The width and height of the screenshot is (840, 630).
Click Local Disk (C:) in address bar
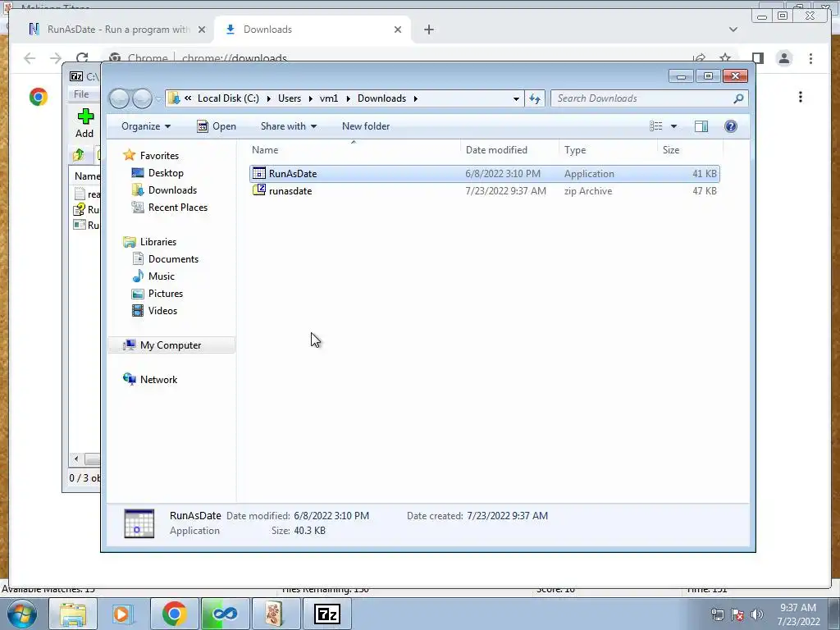tap(228, 98)
